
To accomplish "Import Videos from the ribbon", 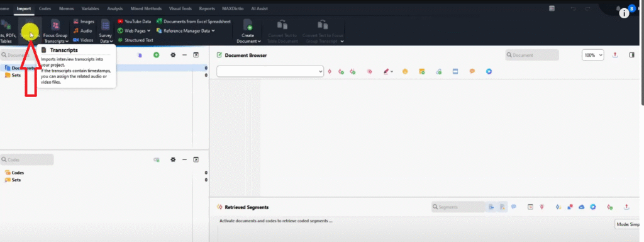I will pyautogui.click(x=84, y=40).
